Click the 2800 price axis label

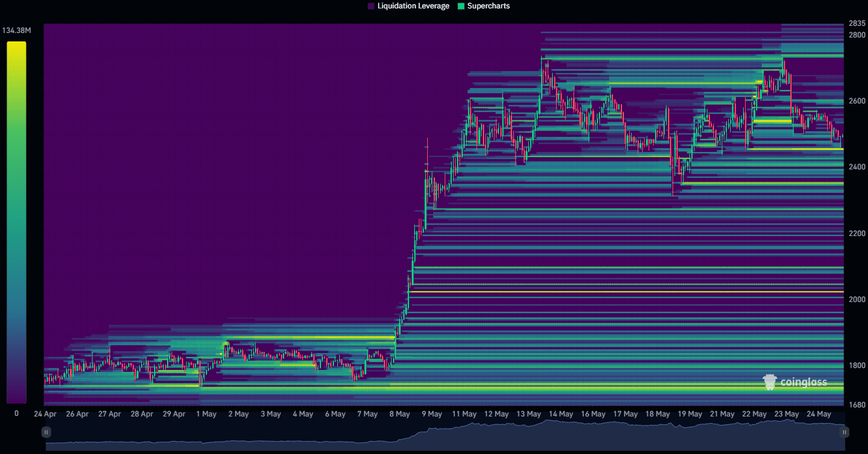(x=857, y=35)
